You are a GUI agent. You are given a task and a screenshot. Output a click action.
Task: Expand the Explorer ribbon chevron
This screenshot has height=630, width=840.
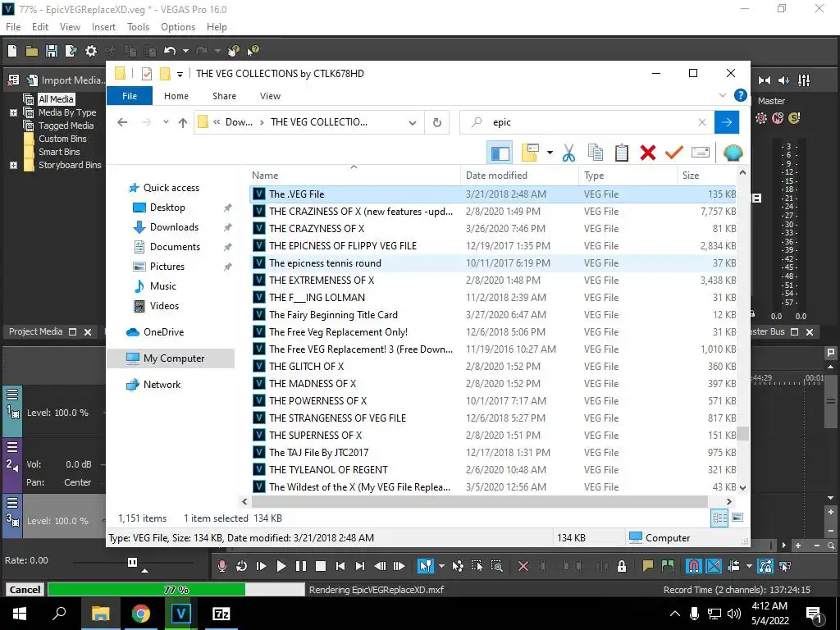point(722,95)
